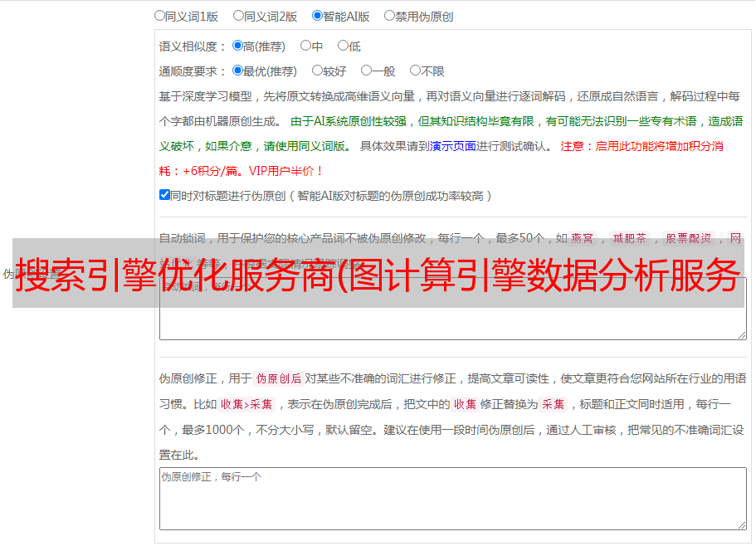The width and height of the screenshot is (756, 546).
Task: Click the 收集>采集 example tag
Action: click(246, 404)
